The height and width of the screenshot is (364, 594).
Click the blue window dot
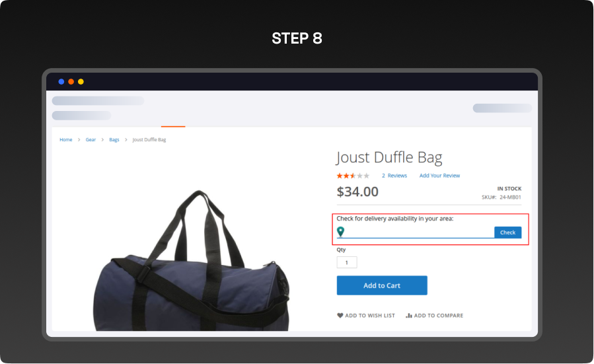tap(61, 82)
